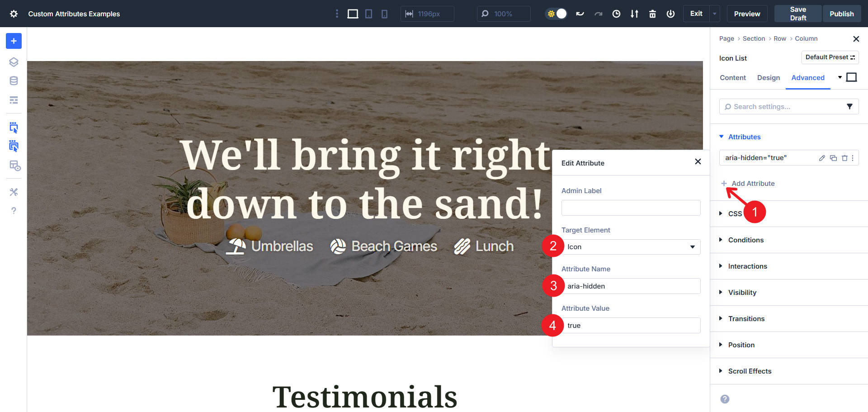Expand the Scroll Effects section
868x412 pixels.
tap(750, 371)
